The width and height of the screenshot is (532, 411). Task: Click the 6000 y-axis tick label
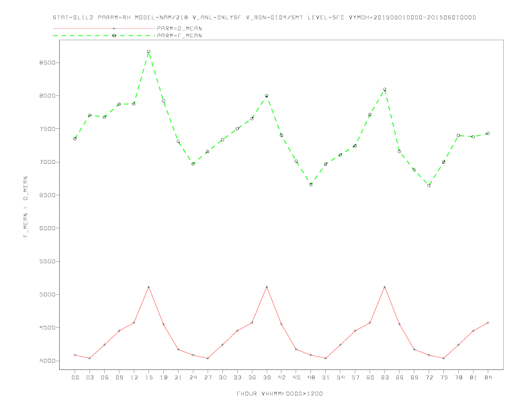coord(48,228)
